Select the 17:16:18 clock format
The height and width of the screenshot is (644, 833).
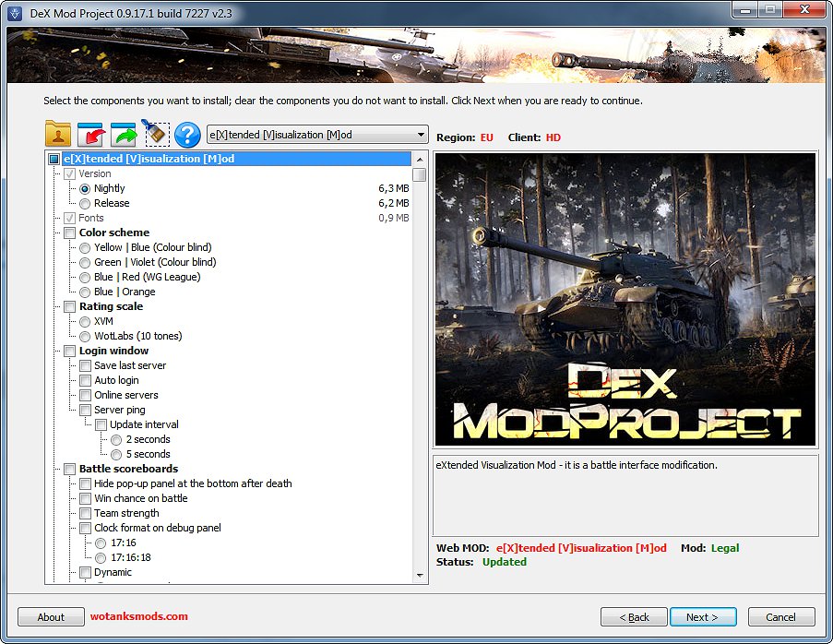(x=101, y=558)
